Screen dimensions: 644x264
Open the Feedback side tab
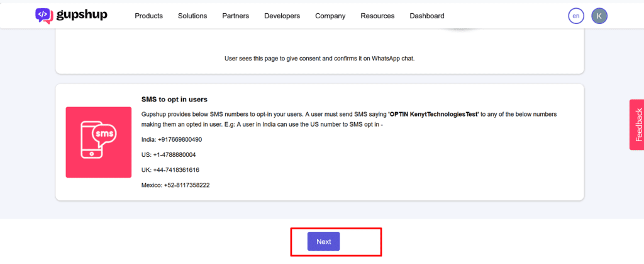tap(636, 125)
